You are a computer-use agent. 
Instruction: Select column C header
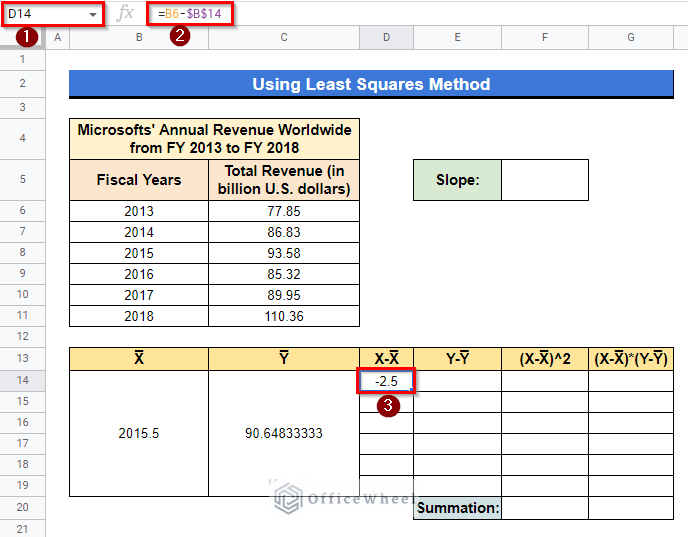pyautogui.click(x=284, y=38)
